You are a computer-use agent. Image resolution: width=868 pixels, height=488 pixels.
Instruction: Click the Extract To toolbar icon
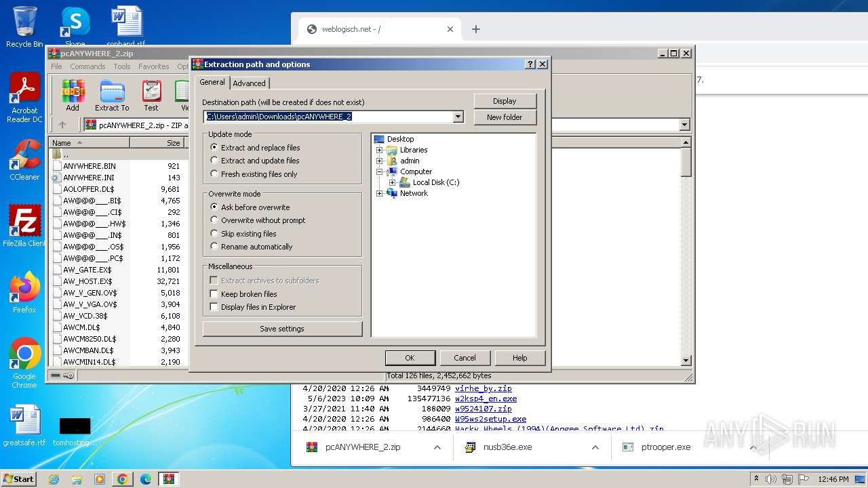click(x=112, y=96)
